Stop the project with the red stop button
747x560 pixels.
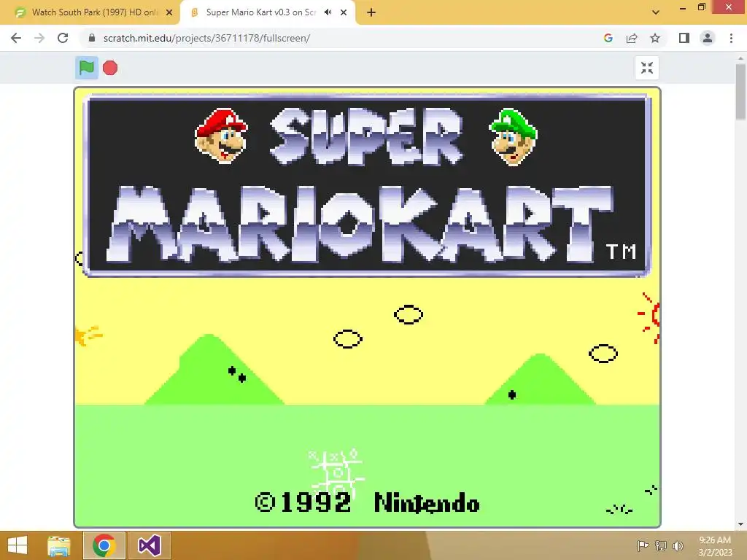[110, 68]
